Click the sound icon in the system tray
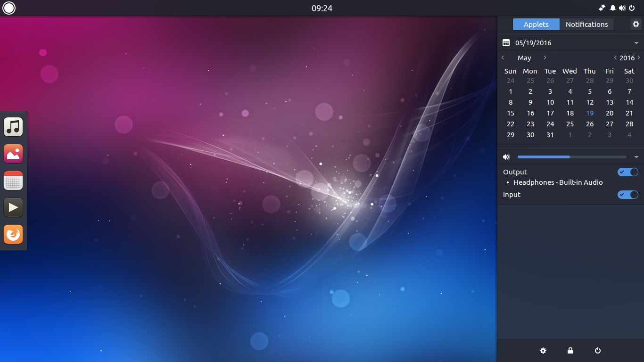This screenshot has width=644, height=362. [x=622, y=8]
